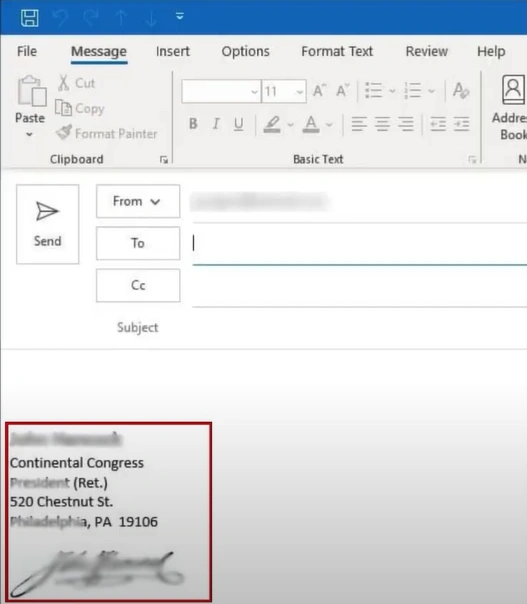Toggle Underline formatting

[x=238, y=124]
